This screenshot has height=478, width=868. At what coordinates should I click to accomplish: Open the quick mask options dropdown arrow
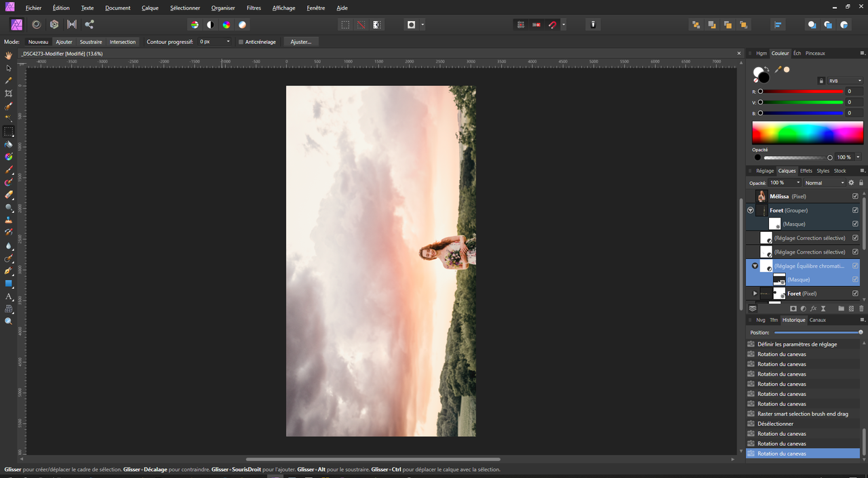pos(422,24)
